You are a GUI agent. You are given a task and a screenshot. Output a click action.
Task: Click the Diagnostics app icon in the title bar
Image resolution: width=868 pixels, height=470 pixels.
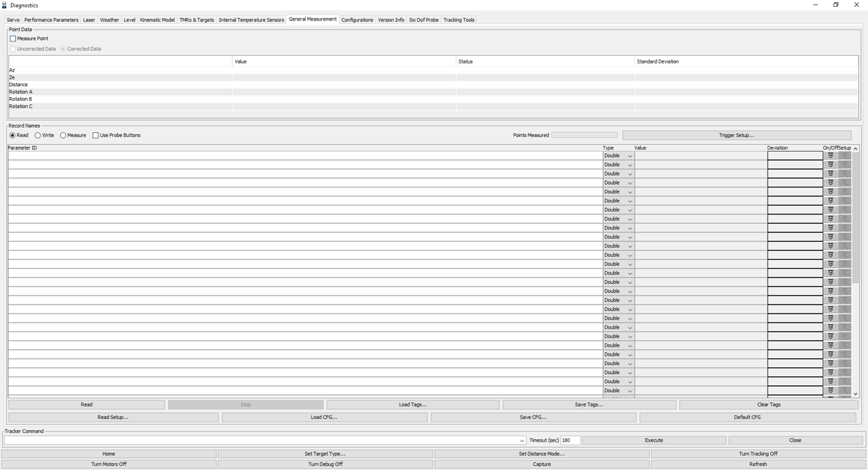point(5,5)
